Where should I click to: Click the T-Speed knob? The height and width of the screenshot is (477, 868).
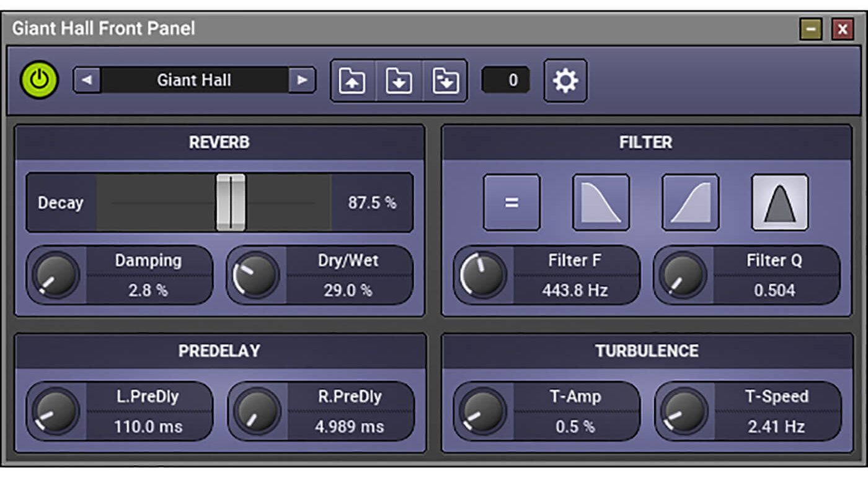click(684, 411)
